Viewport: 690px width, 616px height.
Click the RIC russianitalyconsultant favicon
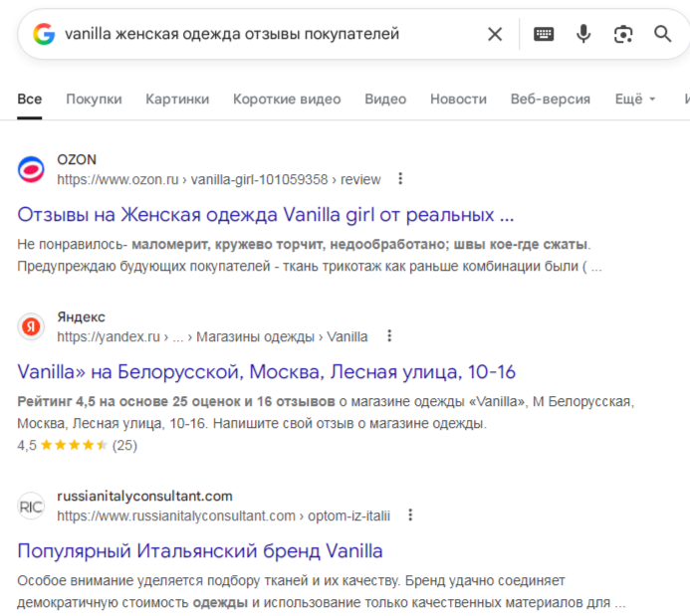point(32,506)
